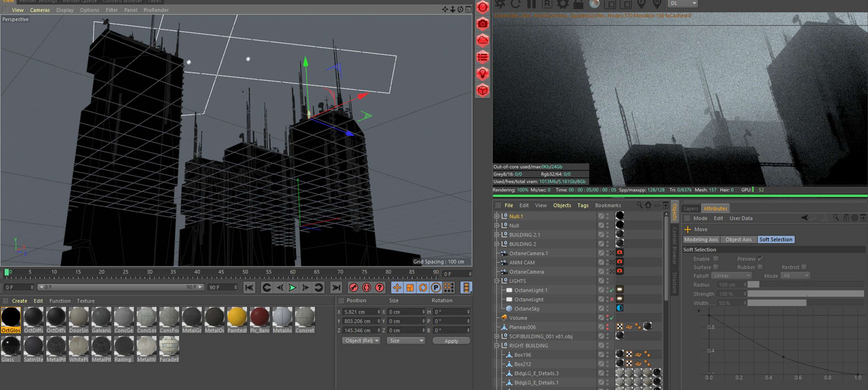Screen dimensions: 868x390
Task: Open the material manager Create menu
Action: click(x=20, y=301)
